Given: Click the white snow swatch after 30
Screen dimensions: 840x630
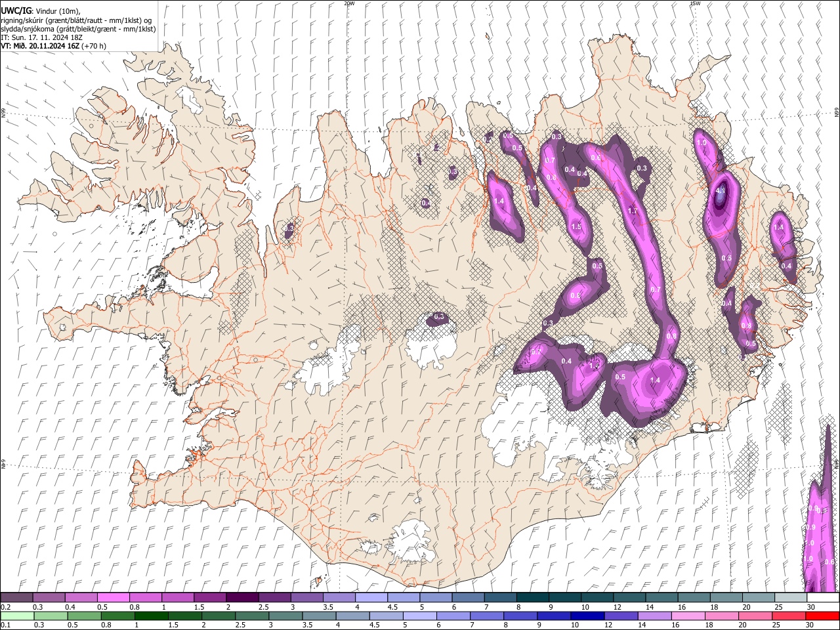Looking at the screenshot, I should 822,597.
